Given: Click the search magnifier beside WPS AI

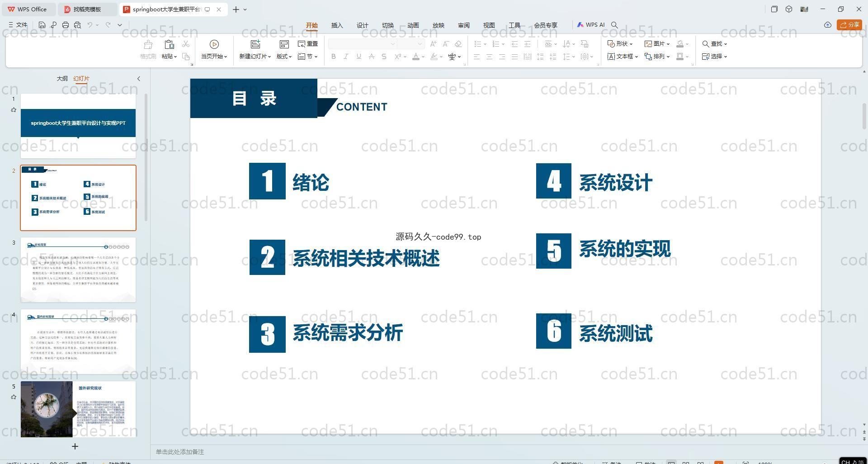Looking at the screenshot, I should coord(614,25).
